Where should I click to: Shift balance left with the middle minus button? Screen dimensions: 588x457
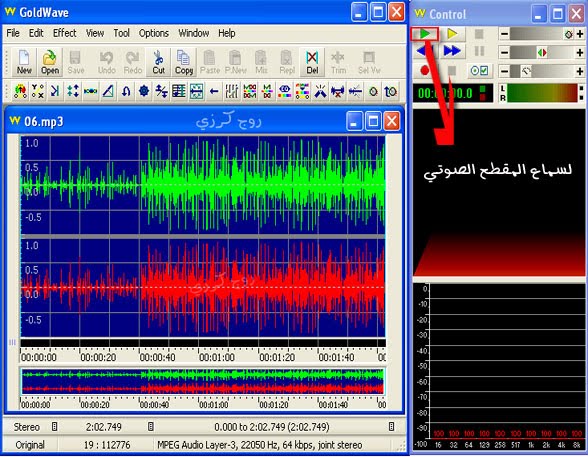504,52
